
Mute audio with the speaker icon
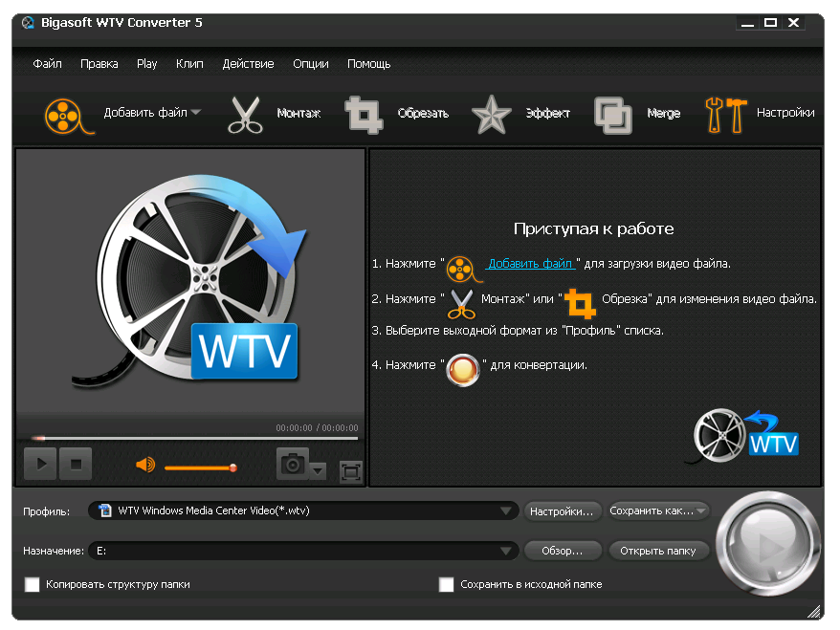[x=144, y=463]
